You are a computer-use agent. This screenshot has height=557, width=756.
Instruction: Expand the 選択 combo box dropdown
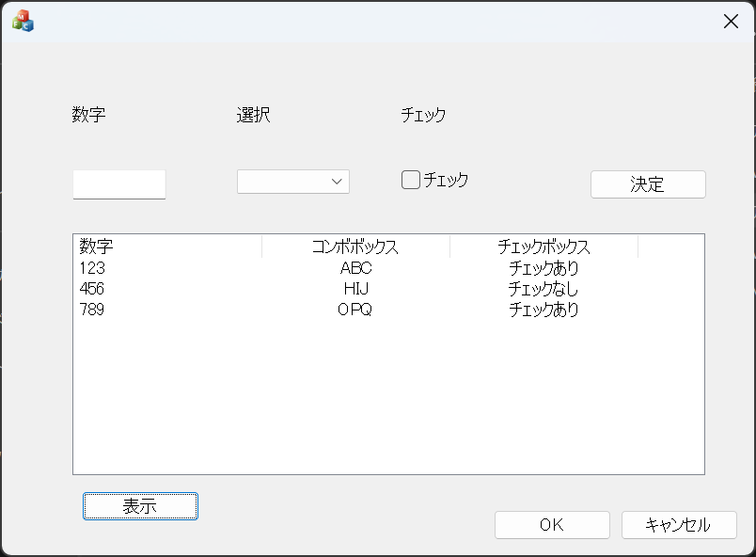point(336,182)
